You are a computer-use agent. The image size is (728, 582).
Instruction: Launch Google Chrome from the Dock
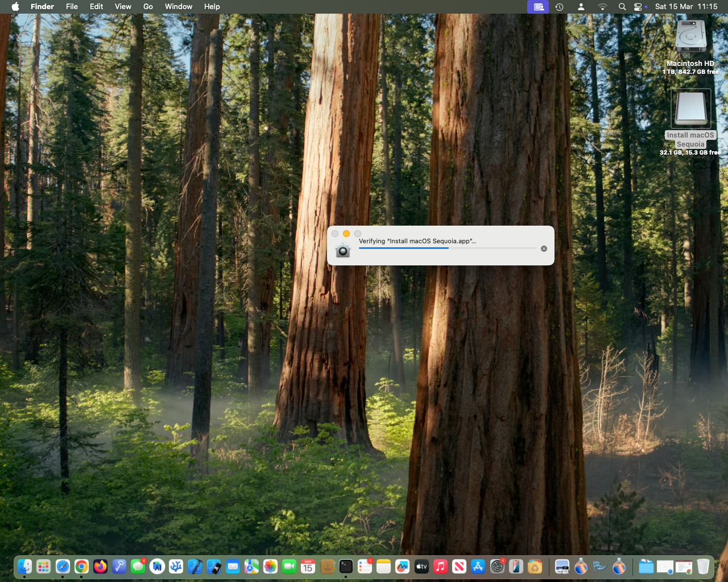click(81, 566)
